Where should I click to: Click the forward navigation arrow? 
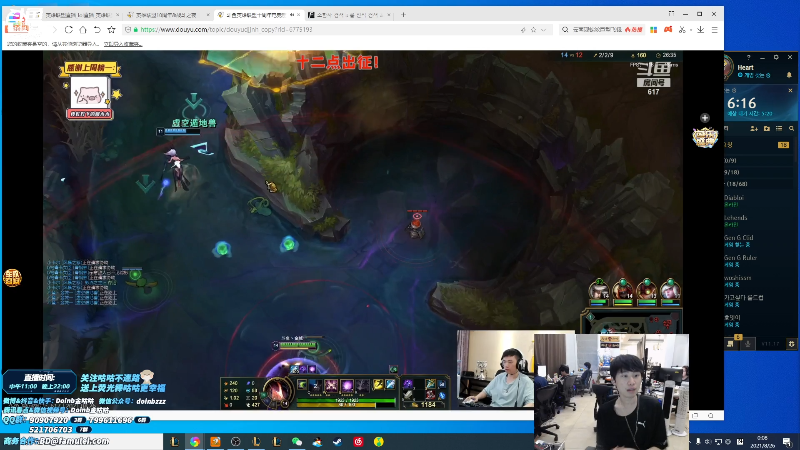point(54,30)
